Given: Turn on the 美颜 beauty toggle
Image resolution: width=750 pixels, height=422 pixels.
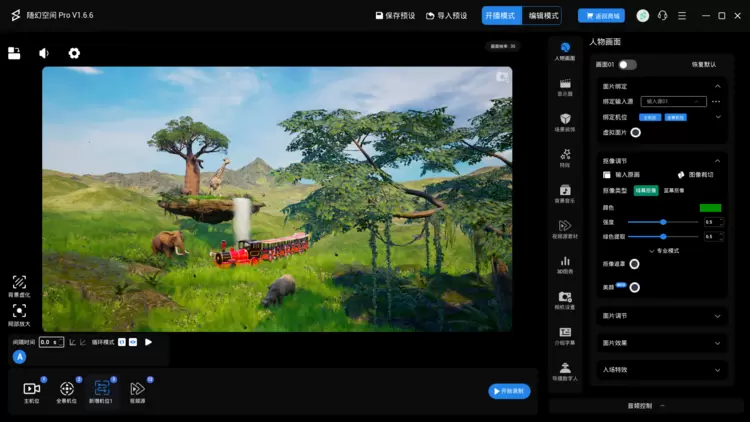Looking at the screenshot, I should 635,287.
